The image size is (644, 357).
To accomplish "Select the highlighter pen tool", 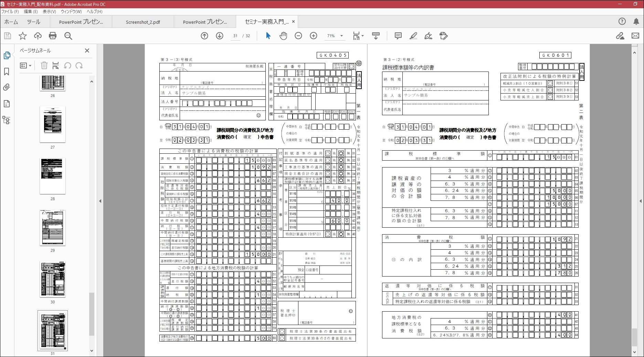I will coord(413,36).
